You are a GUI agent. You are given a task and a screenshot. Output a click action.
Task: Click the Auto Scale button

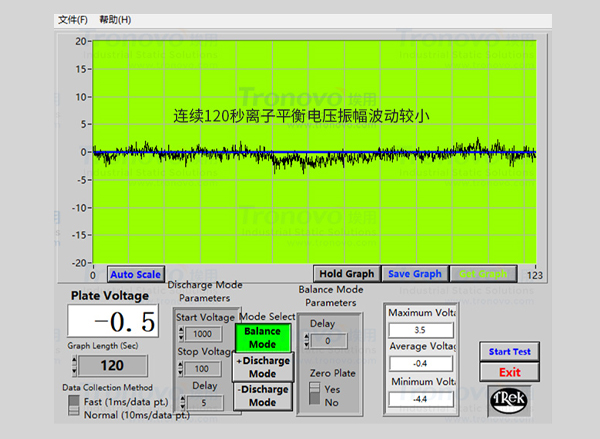pos(136,274)
